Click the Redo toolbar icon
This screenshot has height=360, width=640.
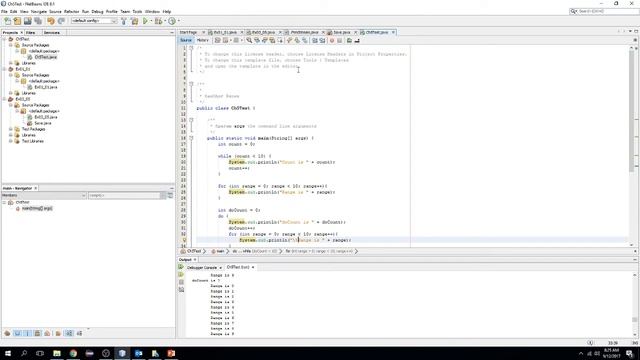tap(61, 21)
